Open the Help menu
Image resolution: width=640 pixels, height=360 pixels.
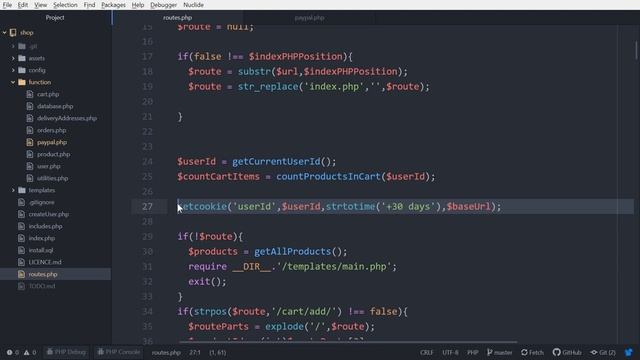point(138,5)
